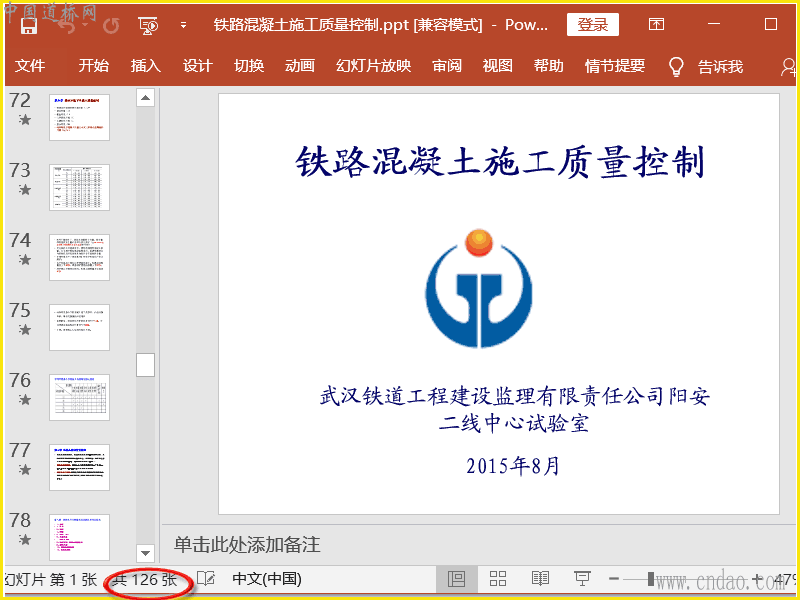800x600 pixels.
Task: Select slide 74 thumbnail
Action: tap(80, 257)
